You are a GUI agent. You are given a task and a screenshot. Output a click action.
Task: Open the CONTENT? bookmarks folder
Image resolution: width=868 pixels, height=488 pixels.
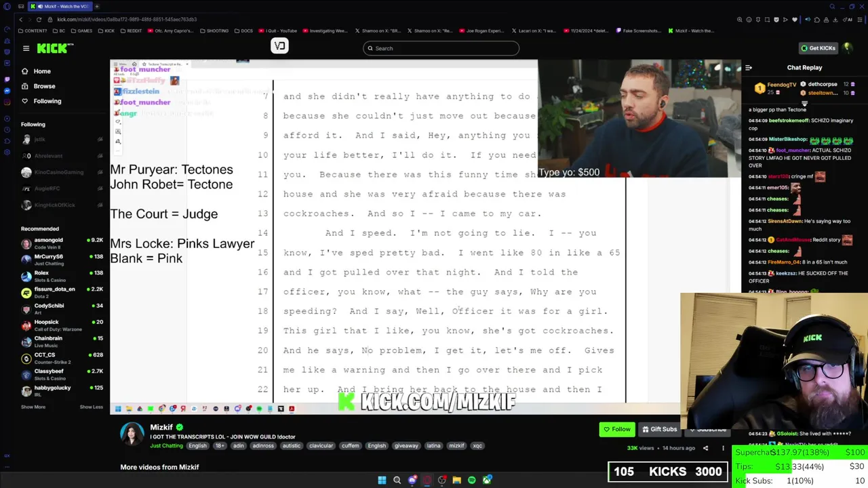33,30
